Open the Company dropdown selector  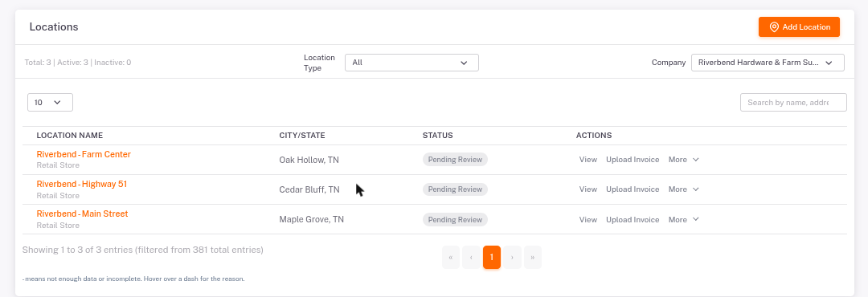[768, 63]
